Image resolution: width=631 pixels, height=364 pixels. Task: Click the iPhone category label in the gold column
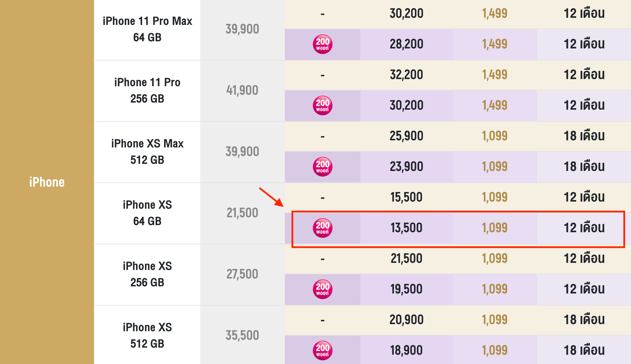(47, 182)
